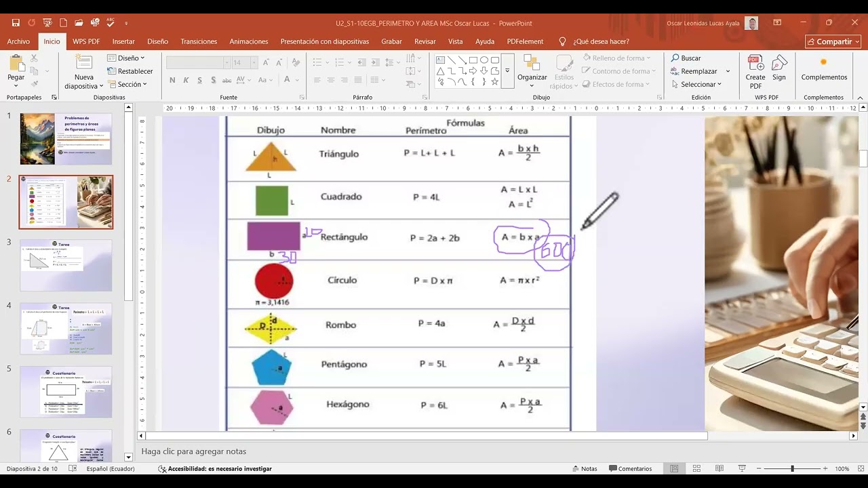The width and height of the screenshot is (868, 488).
Task: Switch to the Vista tab
Action: pos(456,41)
